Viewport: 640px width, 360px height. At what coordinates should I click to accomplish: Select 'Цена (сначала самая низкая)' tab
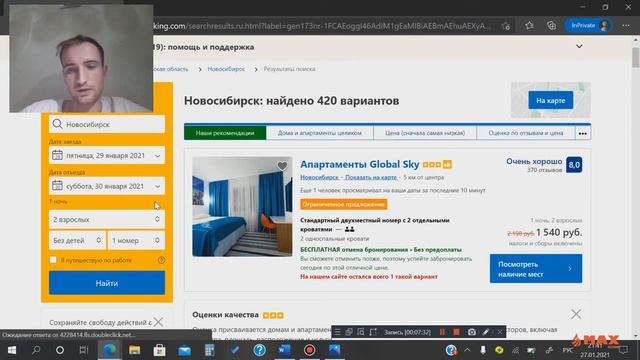(425, 133)
